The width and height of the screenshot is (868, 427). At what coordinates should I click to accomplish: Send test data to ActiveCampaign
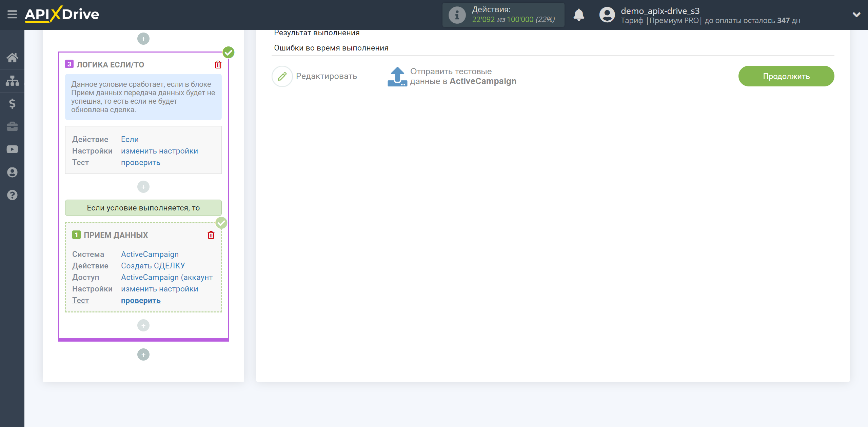point(463,76)
